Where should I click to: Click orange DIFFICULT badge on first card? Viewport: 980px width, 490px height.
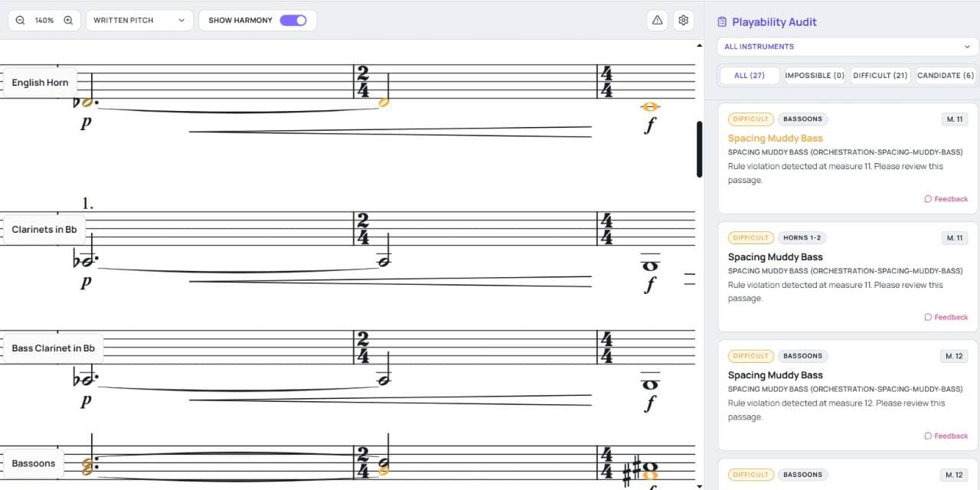(750, 119)
